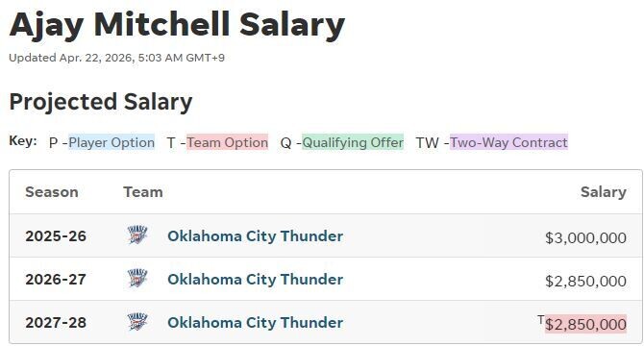Screen dimensions: 644x346
Task: Open Oklahoma City Thunder link for 2026-27
Action: pyautogui.click(x=255, y=279)
